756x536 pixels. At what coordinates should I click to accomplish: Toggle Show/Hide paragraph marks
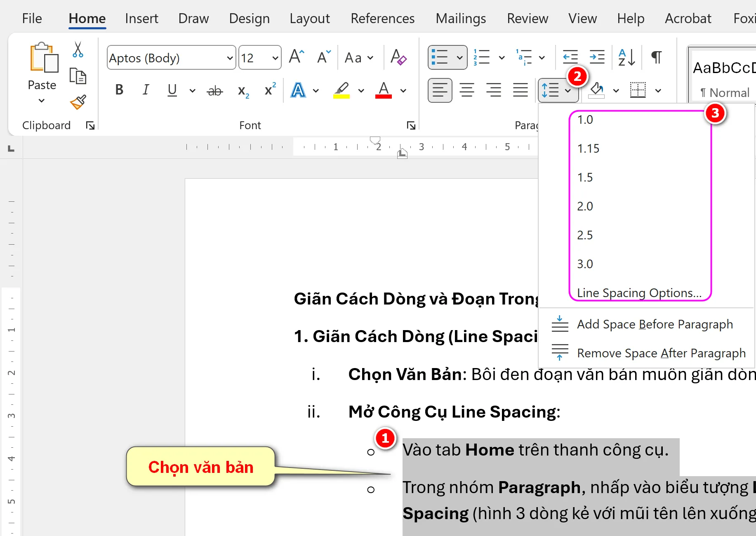tap(656, 57)
